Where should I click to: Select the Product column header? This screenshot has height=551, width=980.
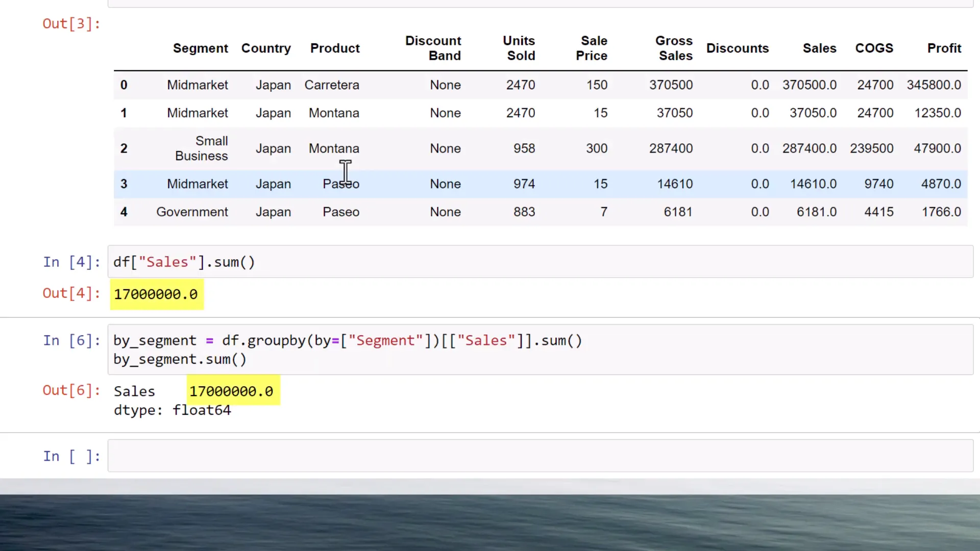click(x=335, y=48)
